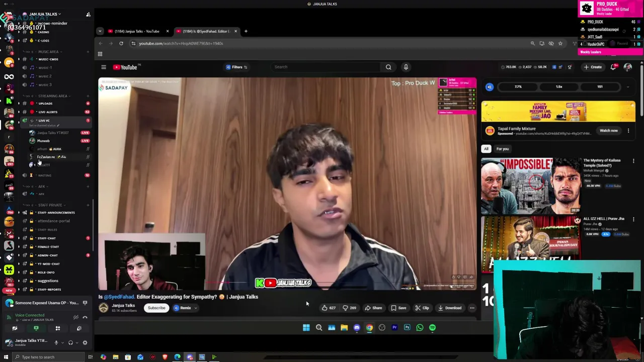Open Chrome tab search chevron
The image size is (644, 362).
[100, 31]
